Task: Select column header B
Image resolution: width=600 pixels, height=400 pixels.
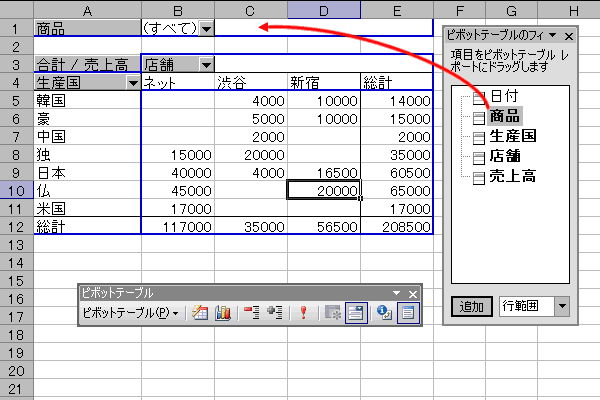Action: click(x=178, y=10)
